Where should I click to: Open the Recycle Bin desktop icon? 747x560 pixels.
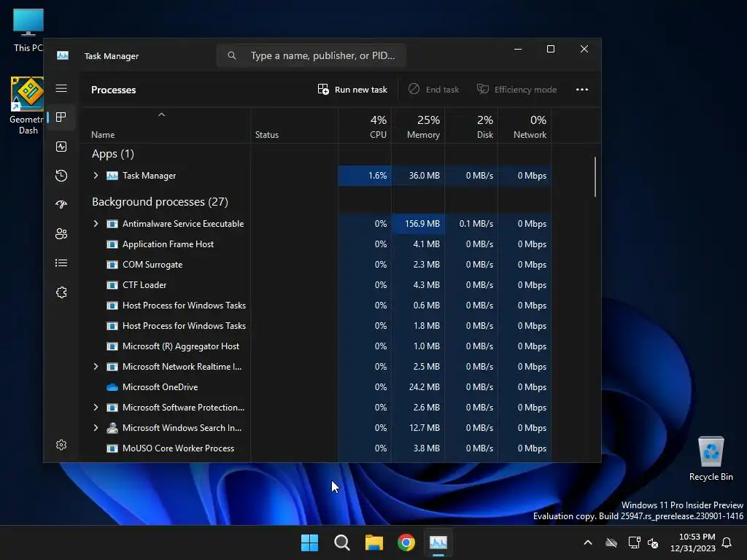coord(711,458)
